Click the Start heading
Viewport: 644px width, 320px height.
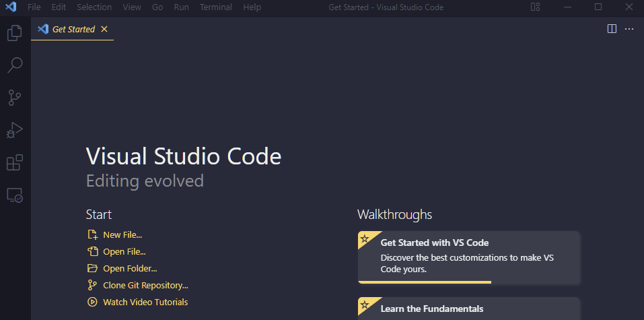point(99,214)
